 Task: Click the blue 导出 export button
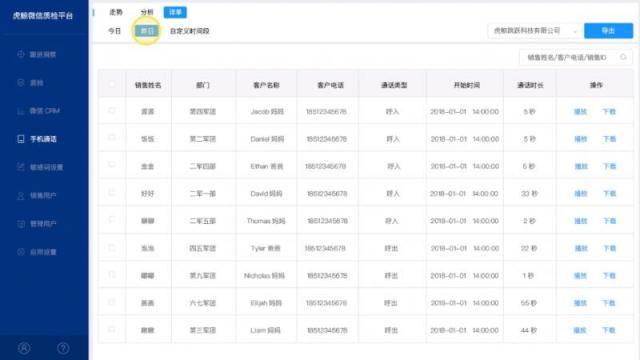pyautogui.click(x=608, y=31)
